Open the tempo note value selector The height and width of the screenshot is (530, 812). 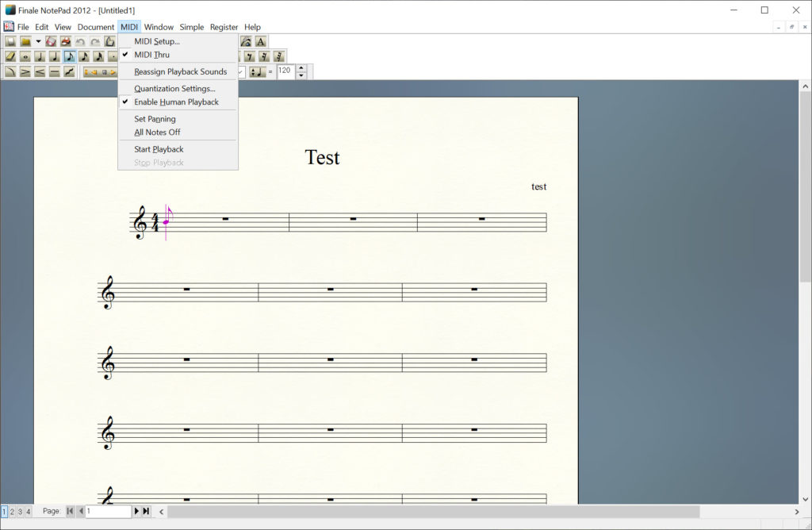(x=258, y=72)
